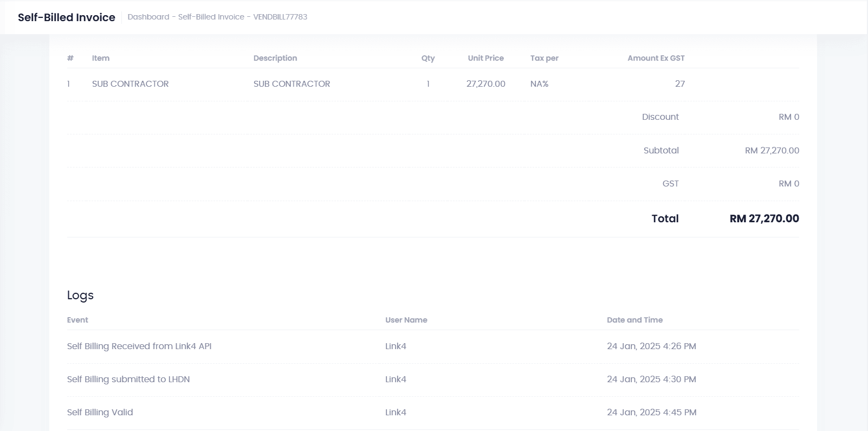Click the Self Billing submitted to LHDN event
This screenshot has width=868, height=431.
coord(128,379)
